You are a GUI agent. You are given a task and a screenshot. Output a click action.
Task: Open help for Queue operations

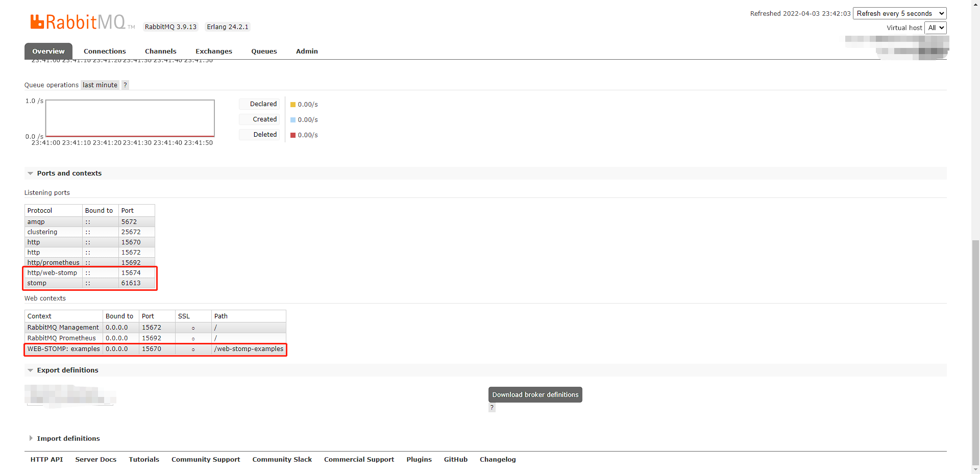[x=125, y=85]
